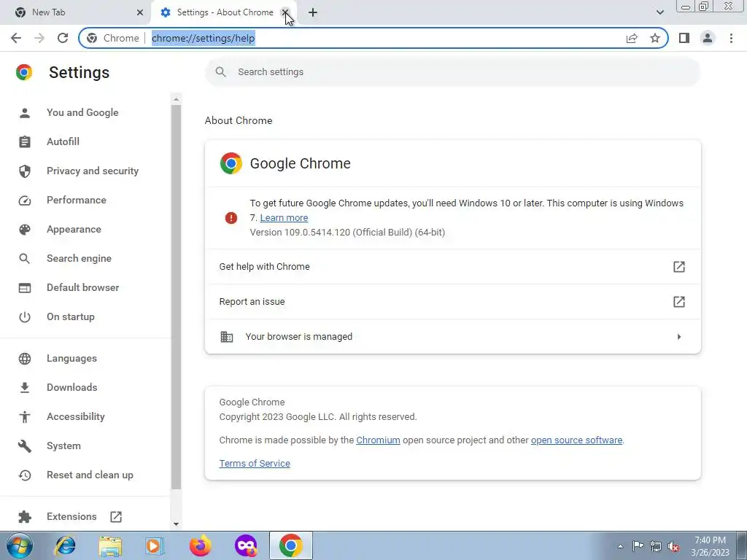Open the Chromium link
The width and height of the screenshot is (747, 560).
378,440
